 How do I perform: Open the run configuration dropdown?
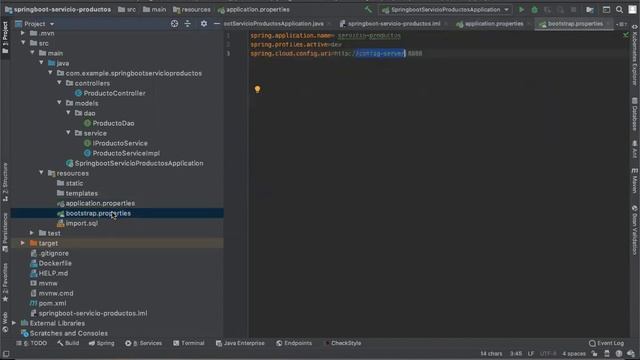click(x=445, y=9)
